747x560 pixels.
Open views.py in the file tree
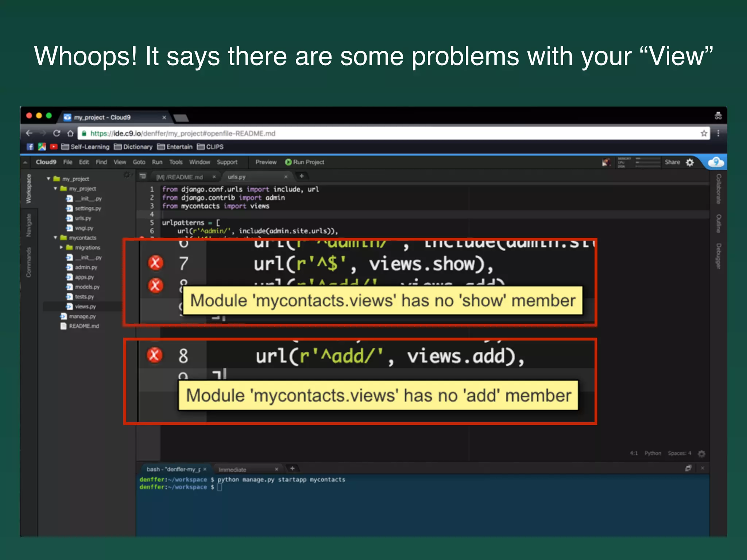tap(85, 307)
